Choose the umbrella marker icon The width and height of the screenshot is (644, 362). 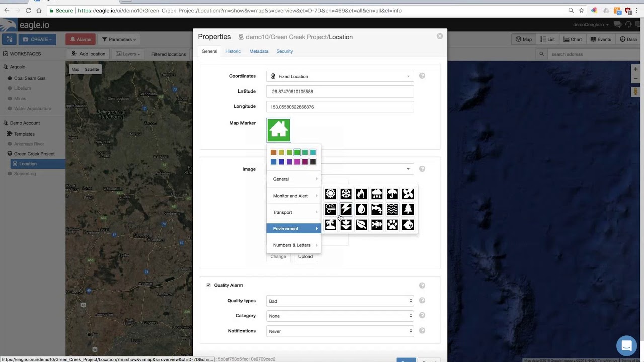tap(392, 194)
